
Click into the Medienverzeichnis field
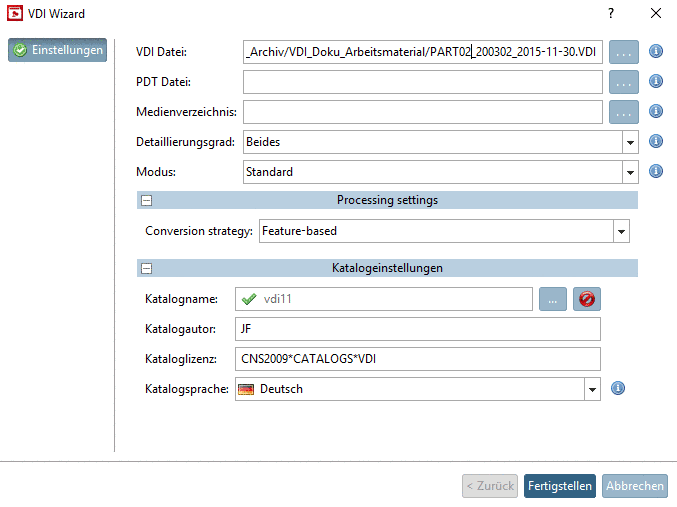point(423,112)
